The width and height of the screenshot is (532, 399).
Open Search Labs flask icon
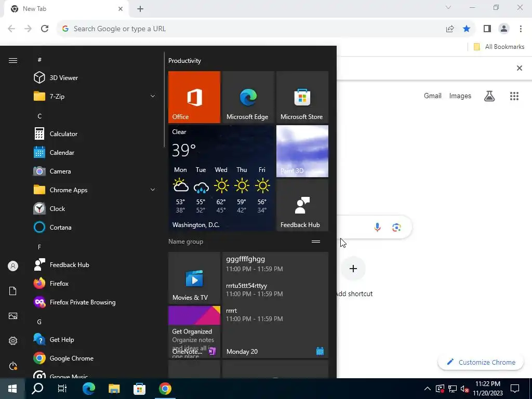coord(489,96)
